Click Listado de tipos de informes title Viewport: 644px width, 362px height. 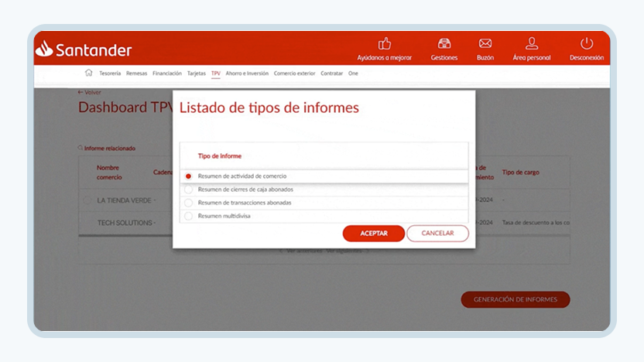(269, 108)
